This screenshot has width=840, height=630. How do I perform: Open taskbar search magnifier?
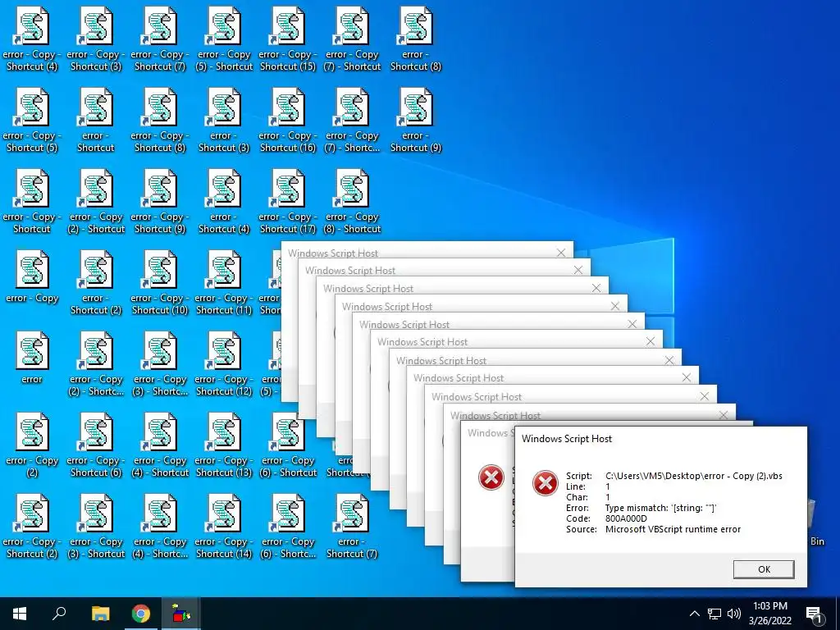[x=59, y=614]
